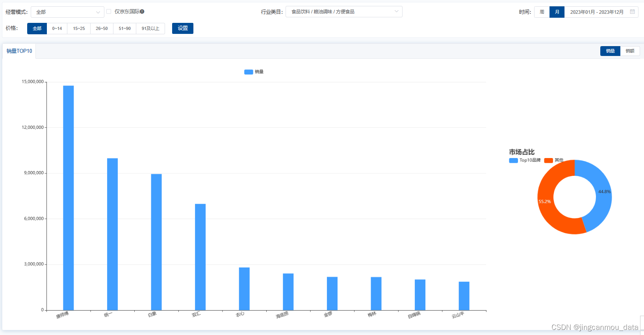Viewport: 644px width, 335px height.
Task: Select the 月 time granularity
Action: point(557,12)
